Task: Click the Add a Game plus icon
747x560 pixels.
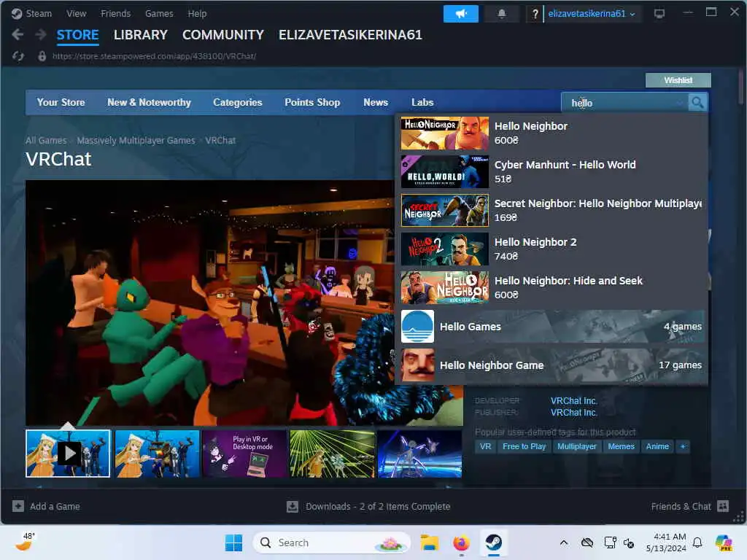Action: point(18,506)
